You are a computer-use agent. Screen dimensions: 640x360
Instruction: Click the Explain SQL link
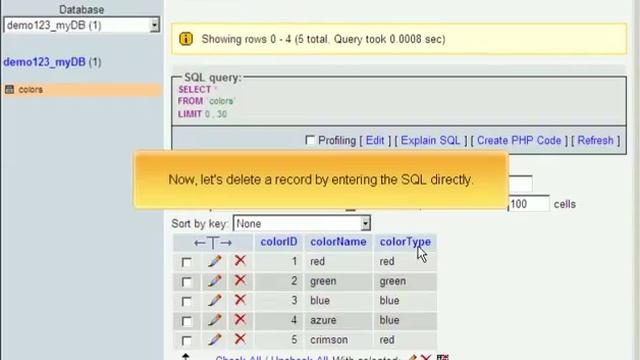[430, 140]
